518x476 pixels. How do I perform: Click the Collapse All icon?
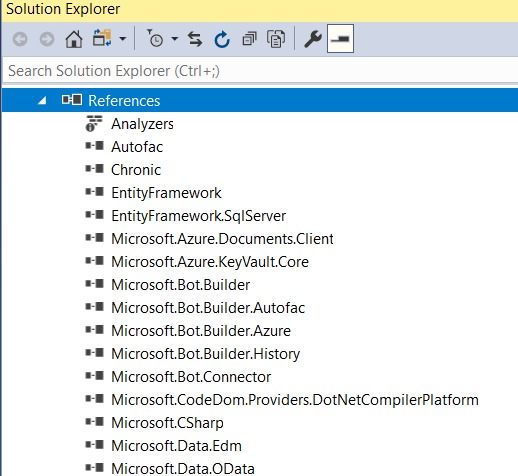(249, 39)
